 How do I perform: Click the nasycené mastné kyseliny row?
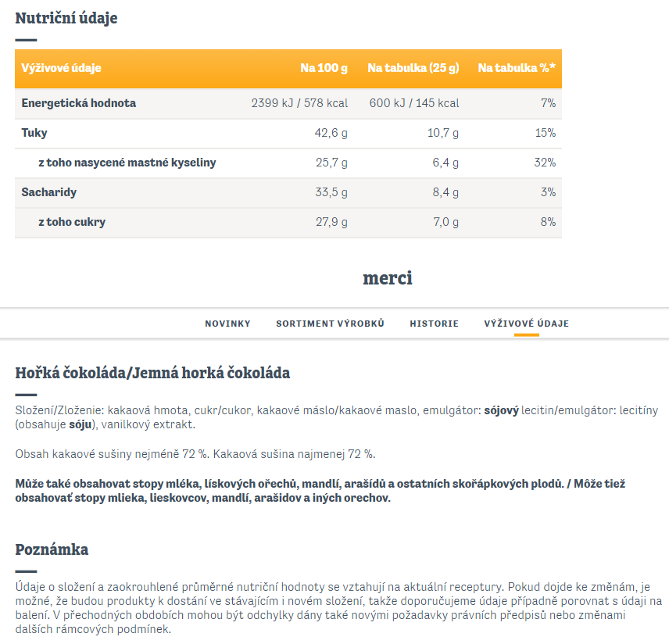coord(288,163)
